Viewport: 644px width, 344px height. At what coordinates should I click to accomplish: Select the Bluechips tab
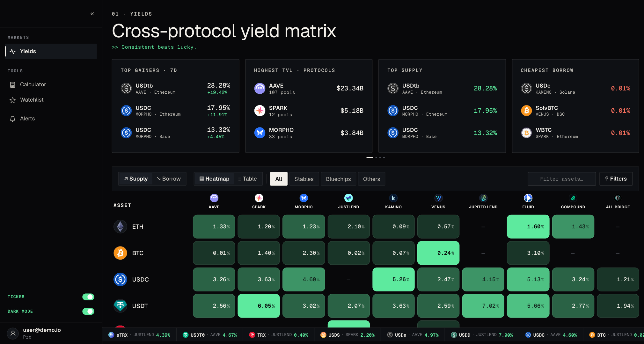338,179
